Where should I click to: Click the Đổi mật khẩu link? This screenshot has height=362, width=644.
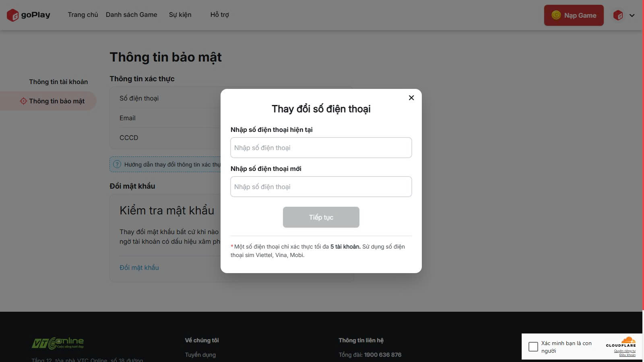coord(139,267)
